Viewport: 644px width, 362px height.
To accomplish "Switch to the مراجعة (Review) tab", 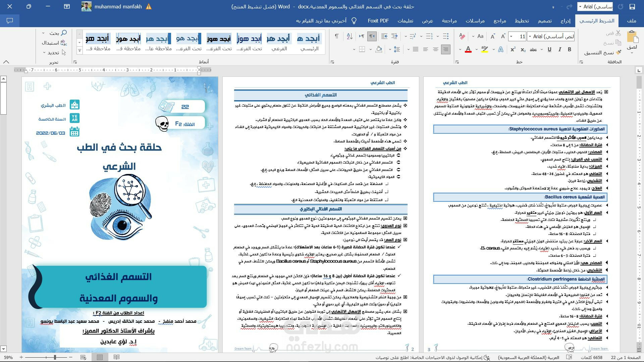I will (449, 21).
